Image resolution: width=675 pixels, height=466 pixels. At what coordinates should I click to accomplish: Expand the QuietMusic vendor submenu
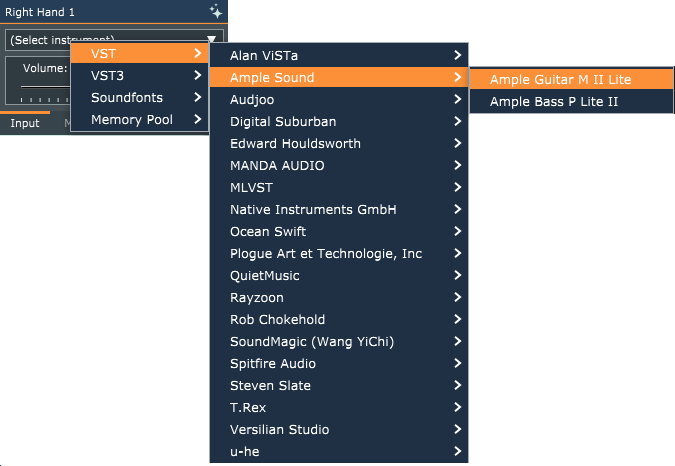(x=339, y=275)
